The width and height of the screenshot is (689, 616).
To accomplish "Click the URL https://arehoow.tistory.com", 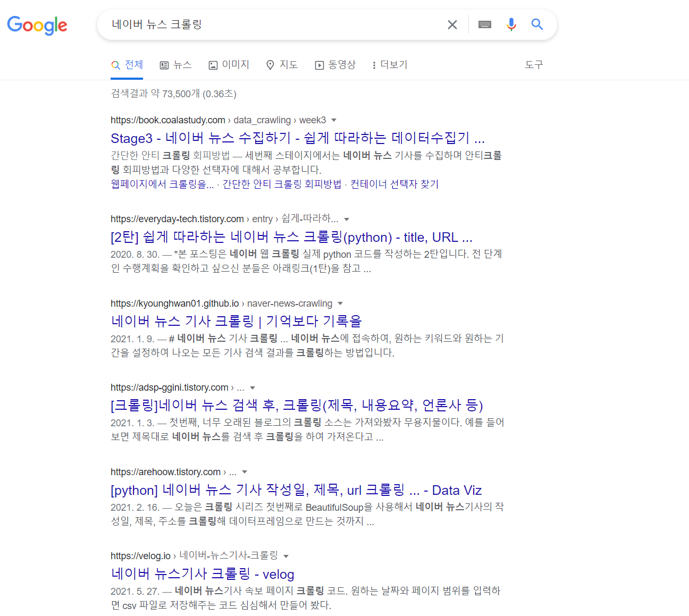I will tap(165, 472).
